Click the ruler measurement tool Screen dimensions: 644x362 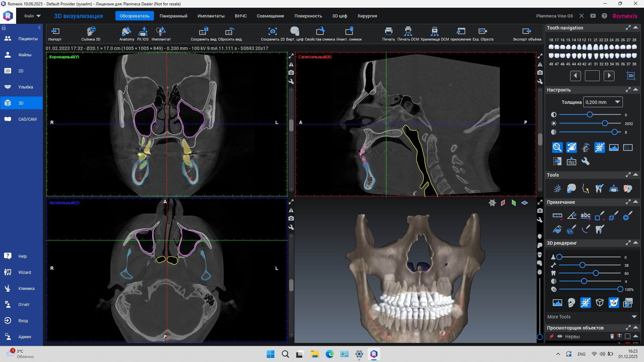coord(557,216)
